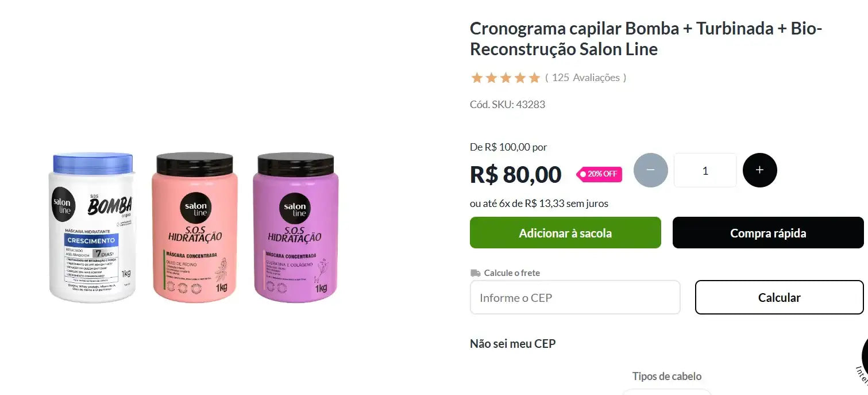Click the Calcular shipping button
Viewport: 868px width, 395px height.
click(779, 297)
